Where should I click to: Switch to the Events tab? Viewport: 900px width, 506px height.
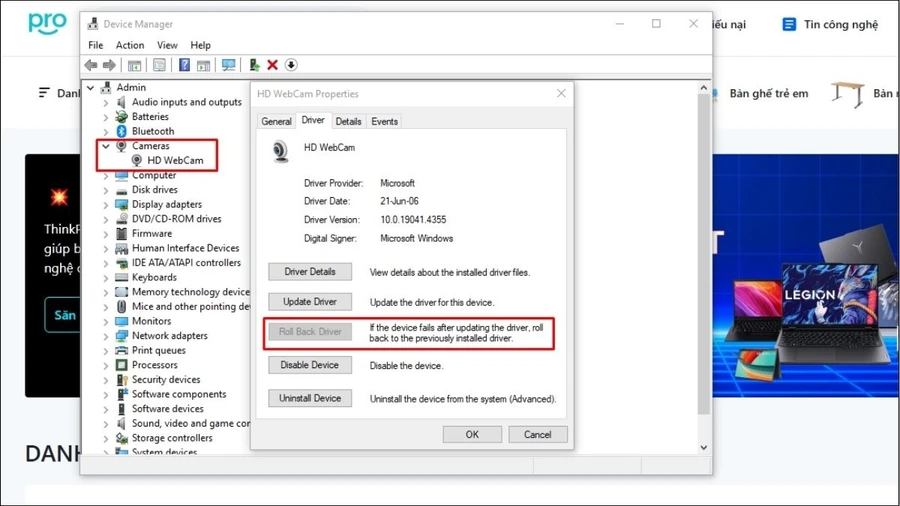384,121
